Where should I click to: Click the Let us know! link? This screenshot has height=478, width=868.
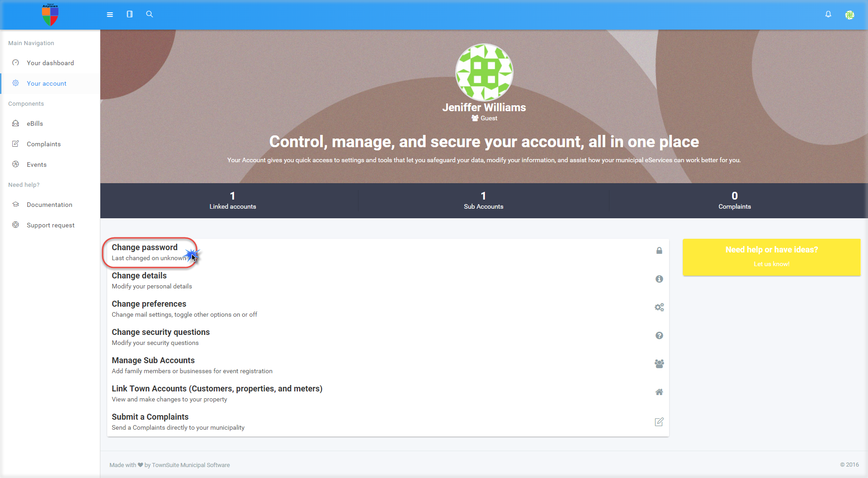pyautogui.click(x=771, y=264)
